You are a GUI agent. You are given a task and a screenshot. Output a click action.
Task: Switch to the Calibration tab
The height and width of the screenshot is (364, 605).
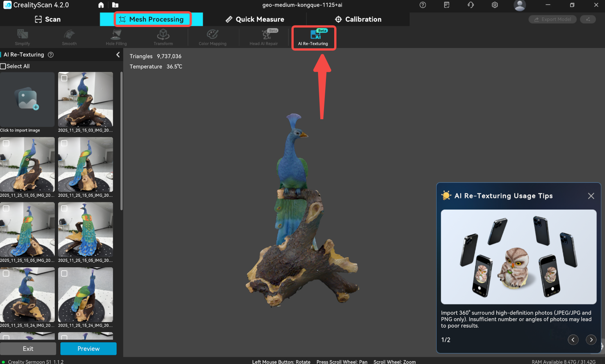coord(358,19)
